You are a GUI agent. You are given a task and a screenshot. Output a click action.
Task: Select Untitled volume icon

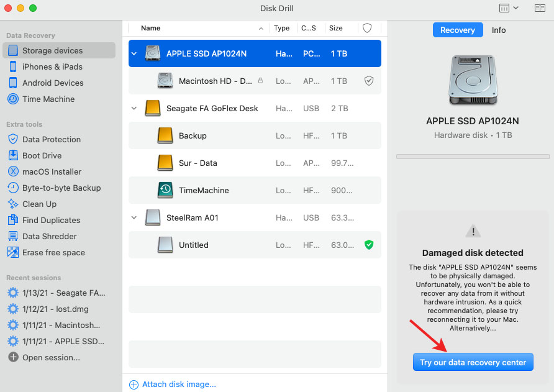(165, 245)
